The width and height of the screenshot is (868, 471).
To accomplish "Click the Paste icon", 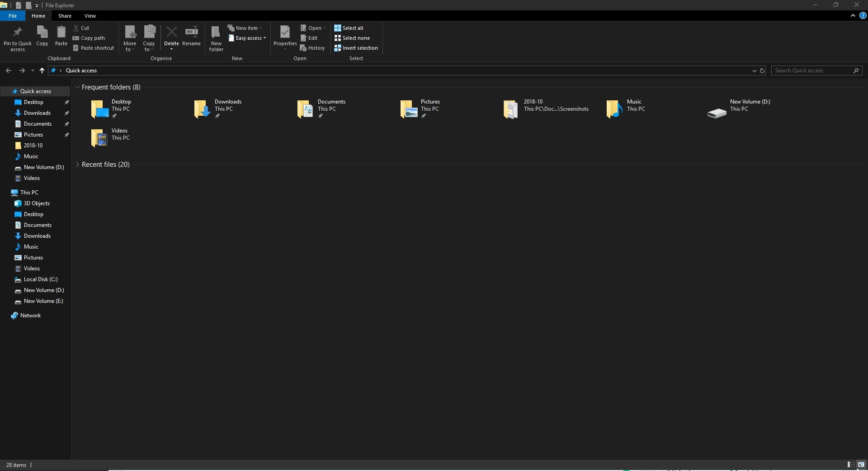I will pos(61,36).
